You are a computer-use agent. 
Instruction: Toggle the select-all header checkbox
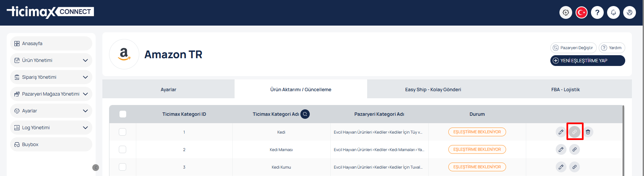click(123, 114)
